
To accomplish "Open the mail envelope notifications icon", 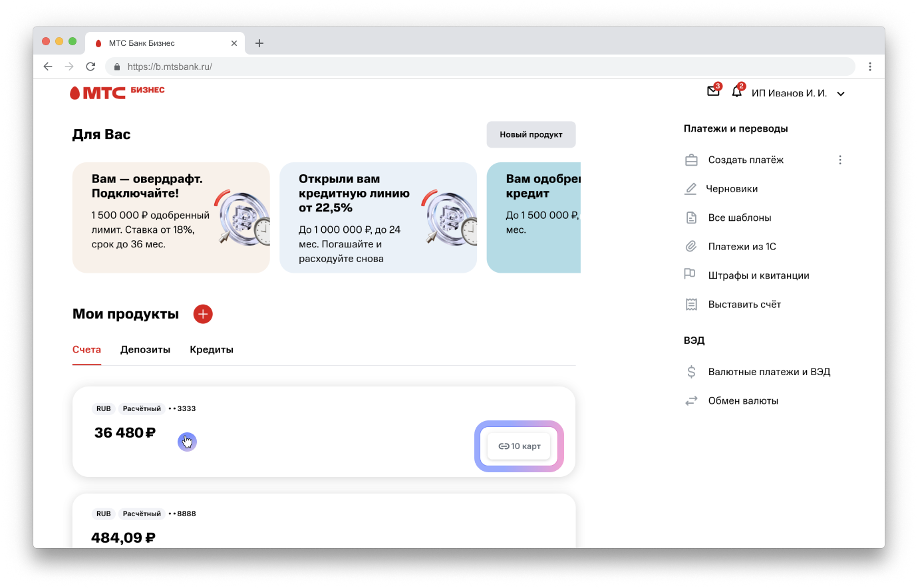I will tap(713, 91).
